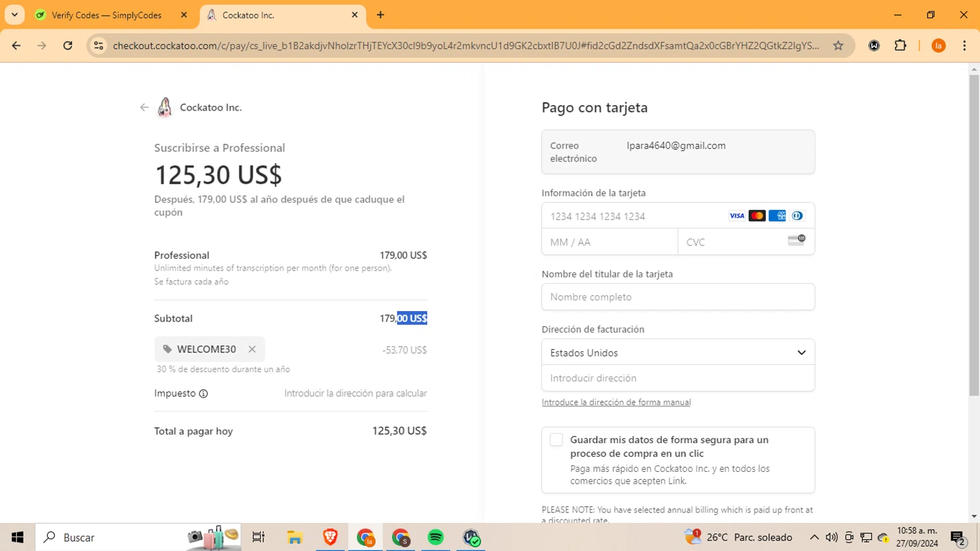980x551 pixels.
Task: Open the Windows Start menu
Action: (18, 537)
